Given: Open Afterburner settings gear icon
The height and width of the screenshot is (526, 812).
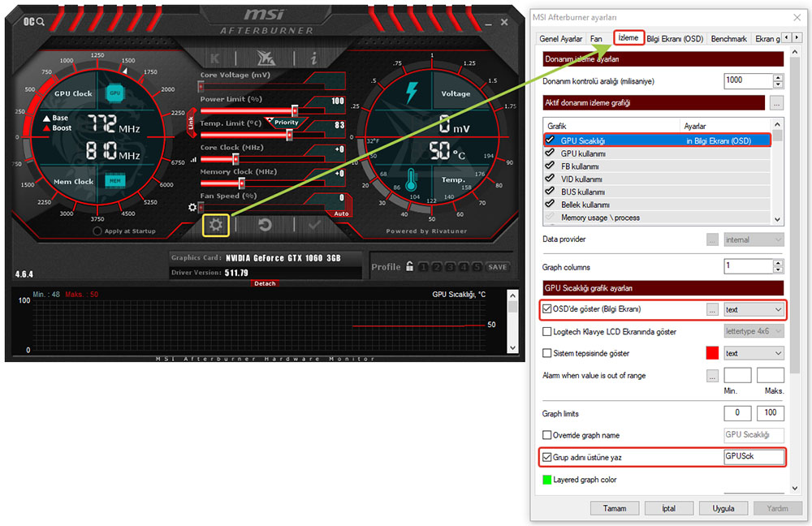Looking at the screenshot, I should [x=215, y=225].
